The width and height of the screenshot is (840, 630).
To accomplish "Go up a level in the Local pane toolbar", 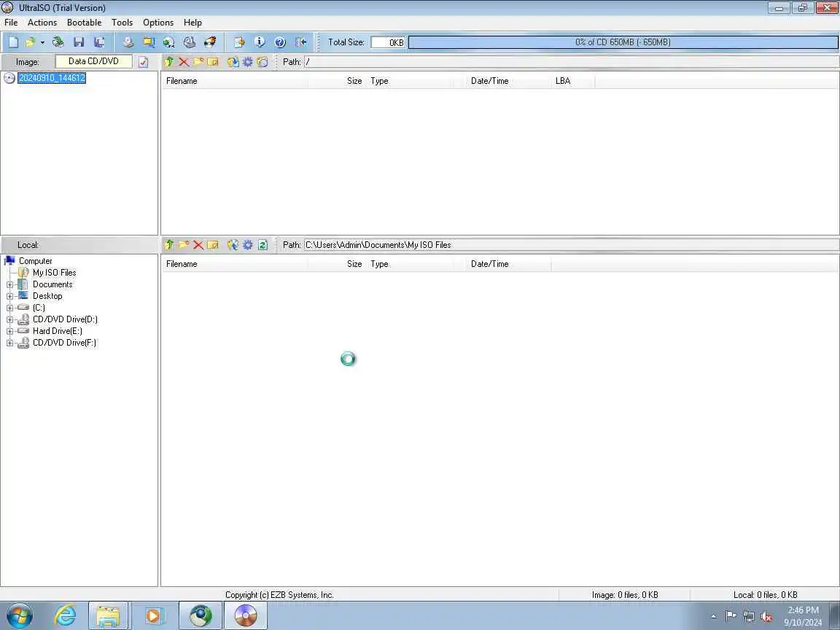I will 169,245.
